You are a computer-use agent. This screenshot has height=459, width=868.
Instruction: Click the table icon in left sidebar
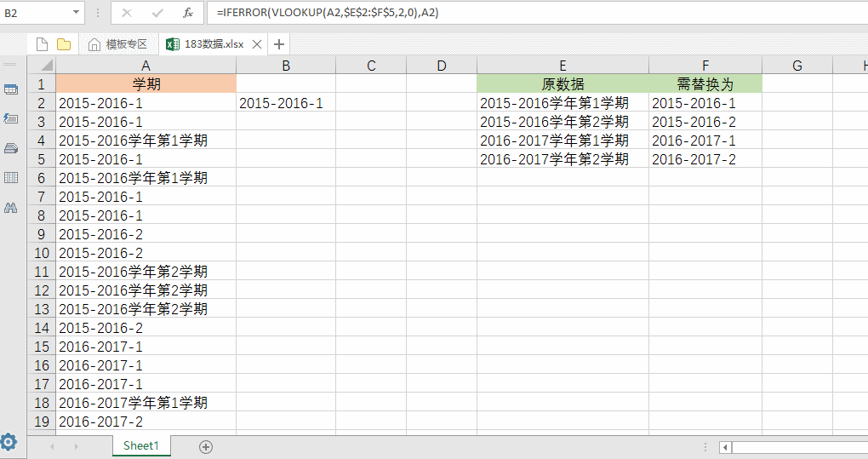11,89
